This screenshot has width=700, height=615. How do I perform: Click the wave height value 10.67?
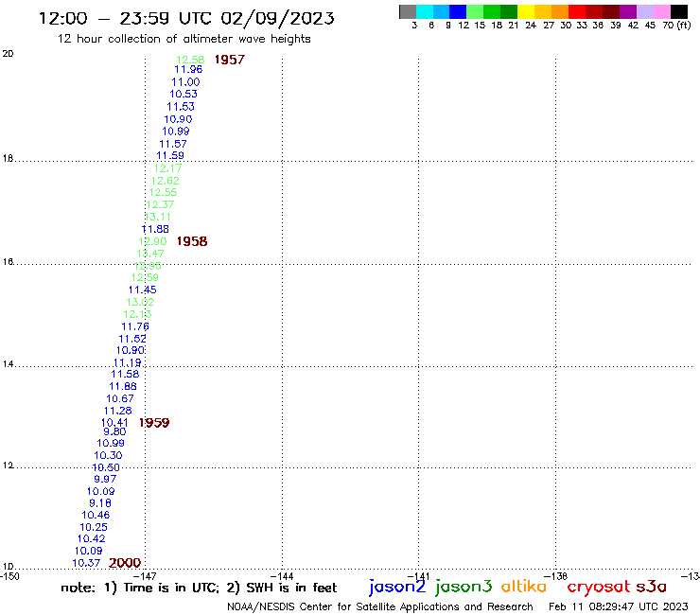(x=120, y=399)
